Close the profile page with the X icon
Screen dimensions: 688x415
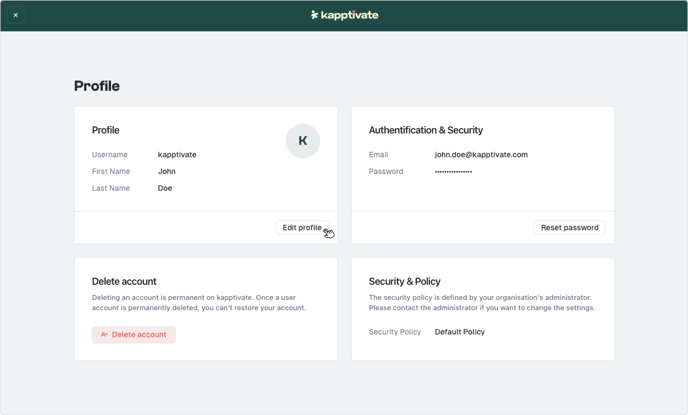click(16, 15)
